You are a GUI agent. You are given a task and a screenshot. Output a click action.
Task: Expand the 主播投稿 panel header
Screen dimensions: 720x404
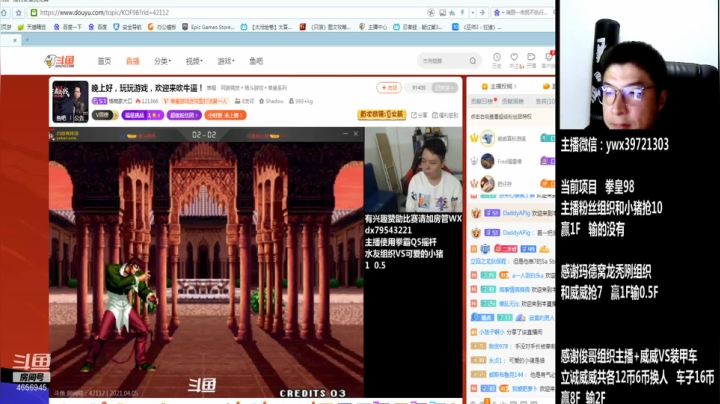click(x=499, y=86)
